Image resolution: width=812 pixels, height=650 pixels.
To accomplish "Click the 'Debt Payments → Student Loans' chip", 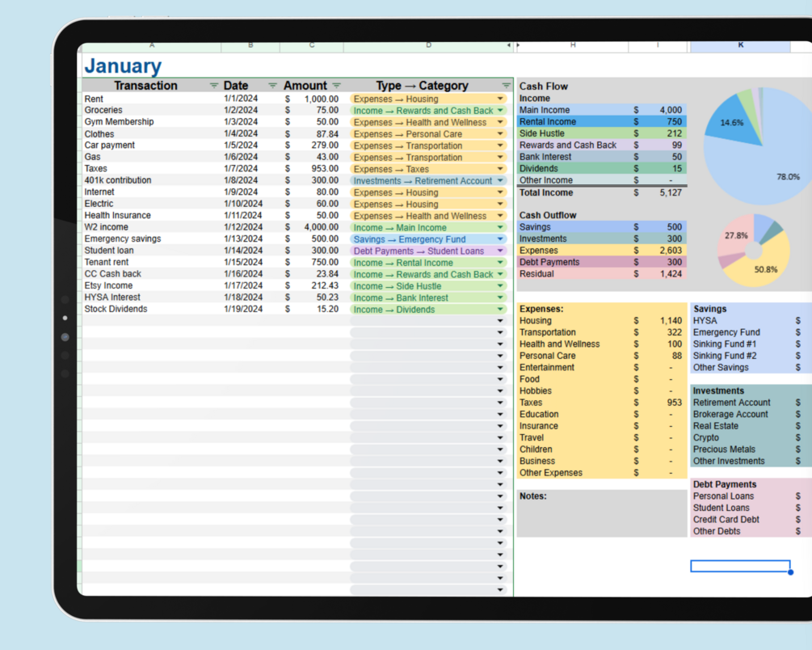I will (428, 251).
